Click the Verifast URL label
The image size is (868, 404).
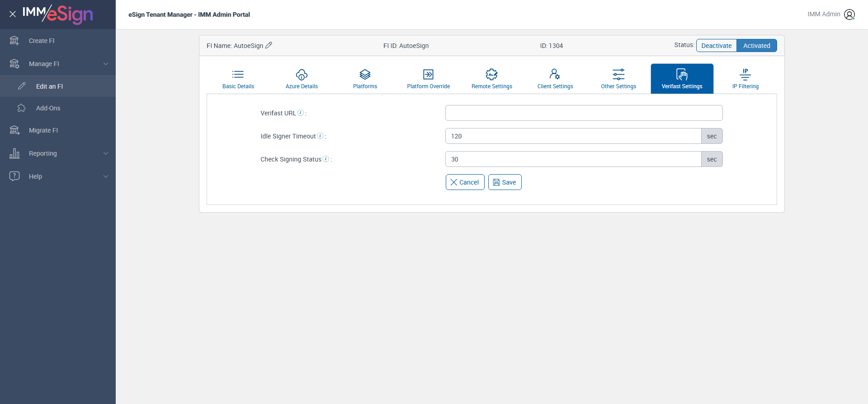[x=278, y=113]
